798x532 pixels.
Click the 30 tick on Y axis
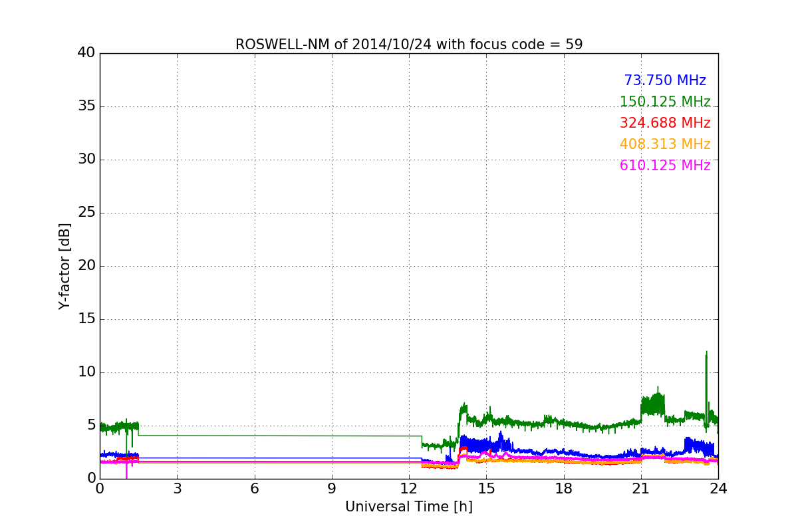coord(86,160)
